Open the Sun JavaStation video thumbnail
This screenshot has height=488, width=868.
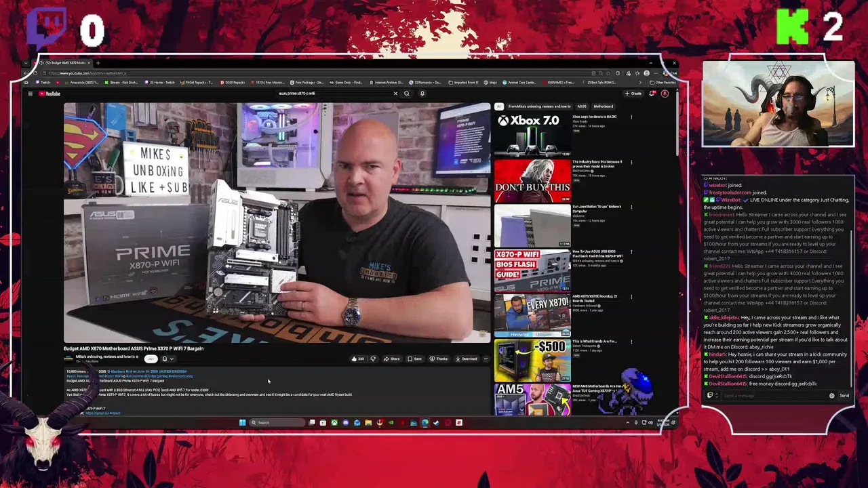tap(532, 225)
